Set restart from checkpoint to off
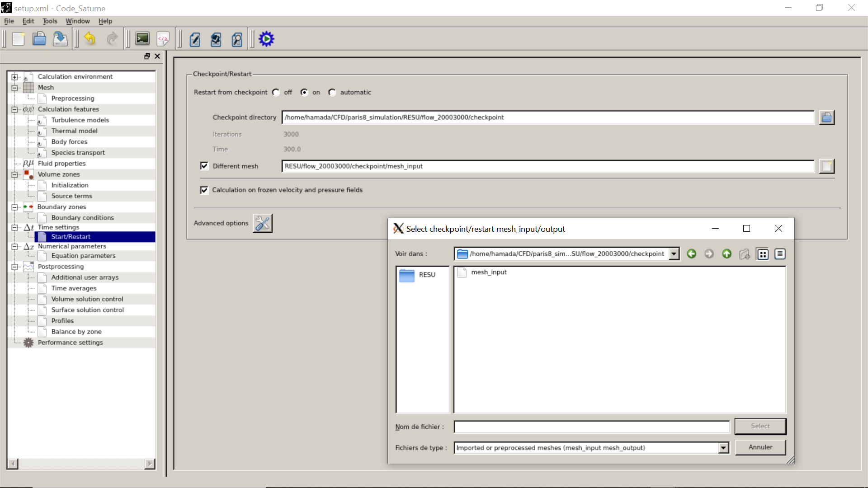Viewport: 868px width, 488px height. 276,92
